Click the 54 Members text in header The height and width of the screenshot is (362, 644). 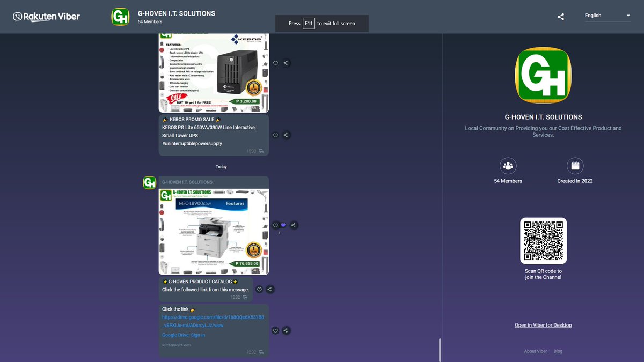point(150,22)
